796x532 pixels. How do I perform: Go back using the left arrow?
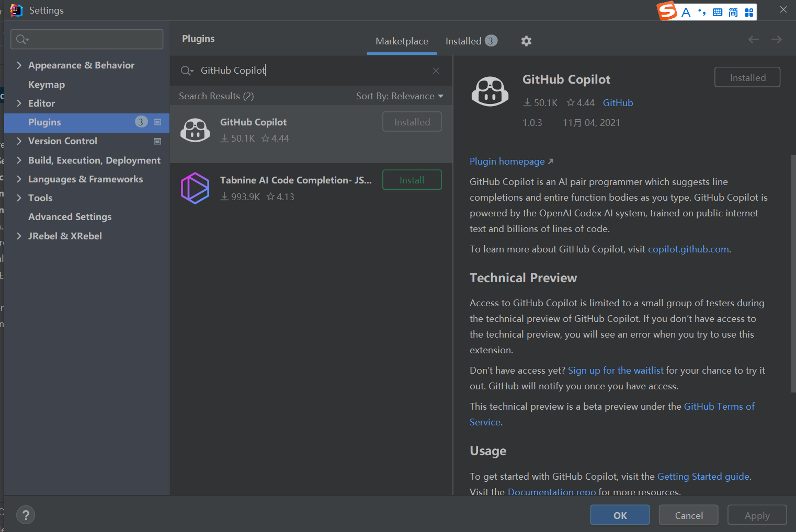753,39
